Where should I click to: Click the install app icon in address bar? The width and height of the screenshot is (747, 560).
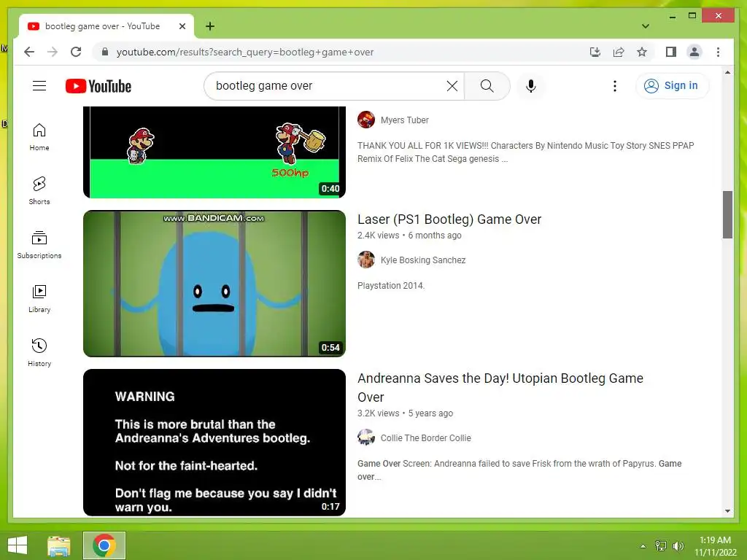595,52
